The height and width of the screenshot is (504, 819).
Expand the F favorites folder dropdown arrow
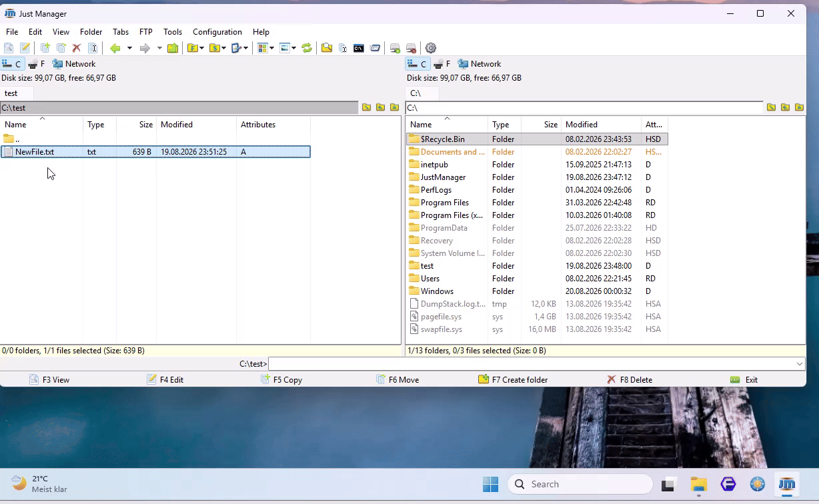click(201, 48)
